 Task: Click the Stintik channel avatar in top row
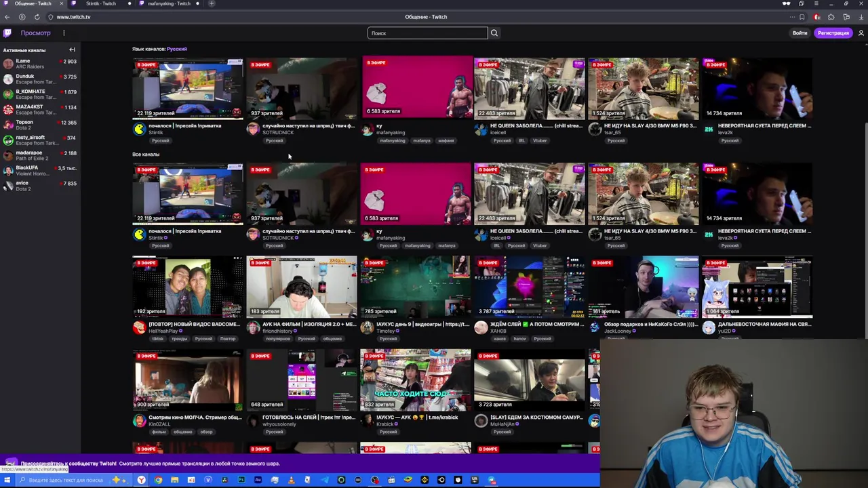coord(139,129)
